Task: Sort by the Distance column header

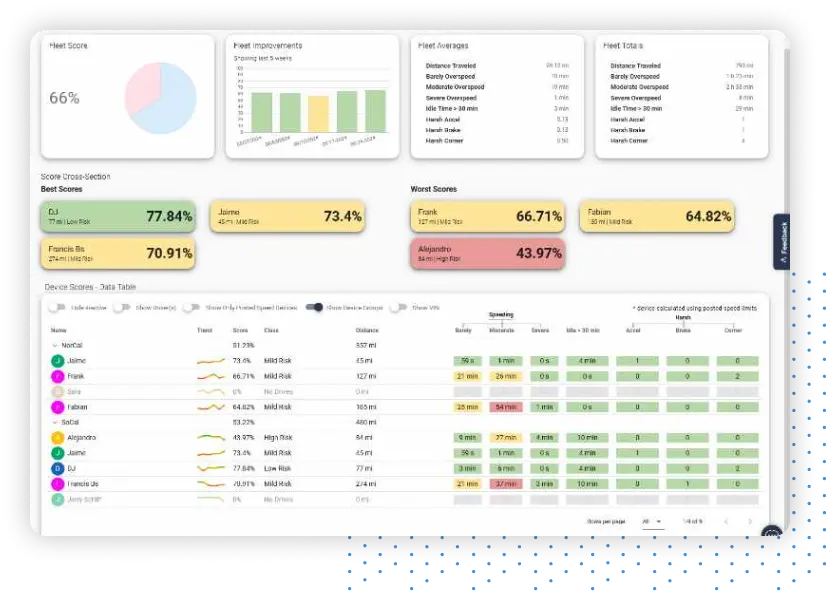Action: click(x=368, y=329)
